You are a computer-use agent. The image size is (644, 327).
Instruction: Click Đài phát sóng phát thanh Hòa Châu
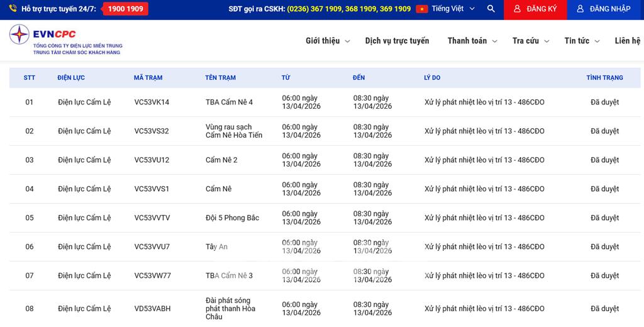(230, 309)
